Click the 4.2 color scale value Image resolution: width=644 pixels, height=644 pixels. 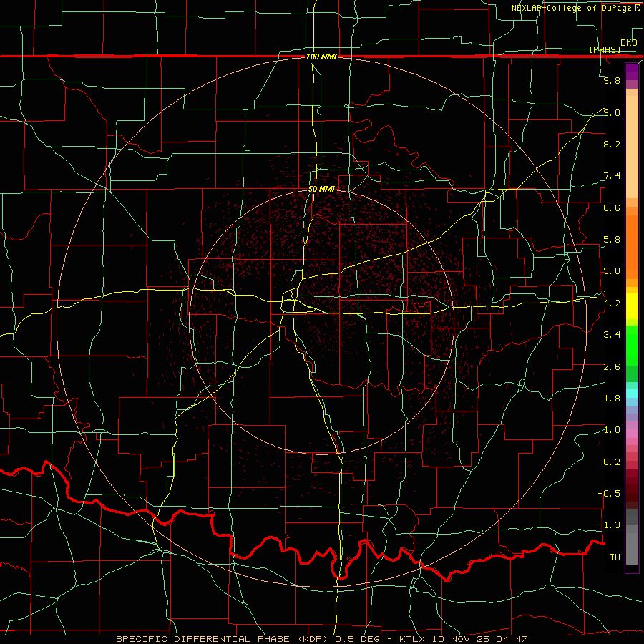tap(612, 303)
